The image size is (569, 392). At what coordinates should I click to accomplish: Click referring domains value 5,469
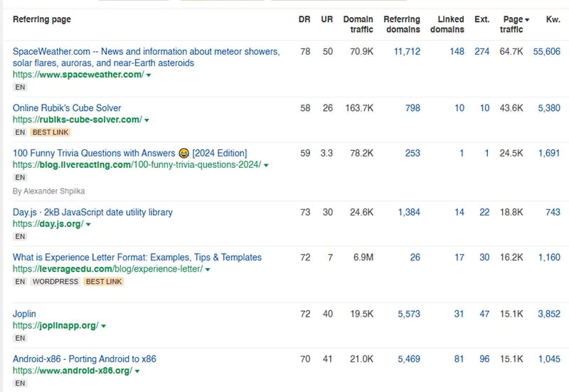pos(409,359)
